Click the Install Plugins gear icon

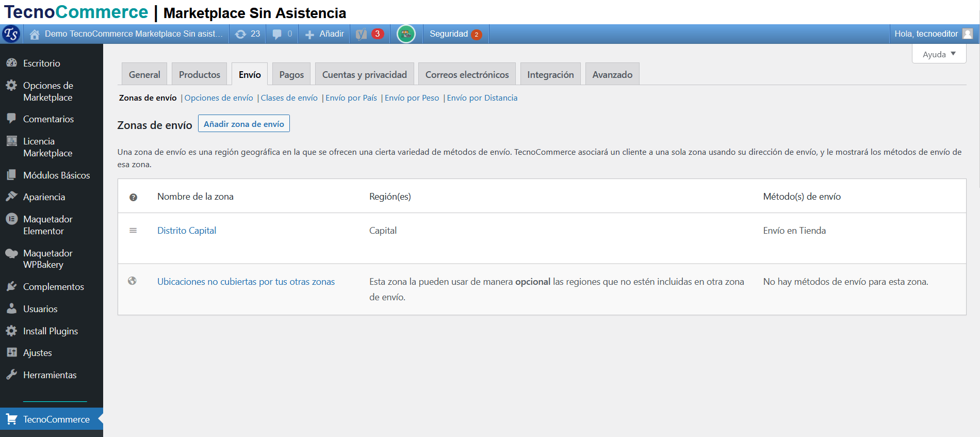click(11, 331)
